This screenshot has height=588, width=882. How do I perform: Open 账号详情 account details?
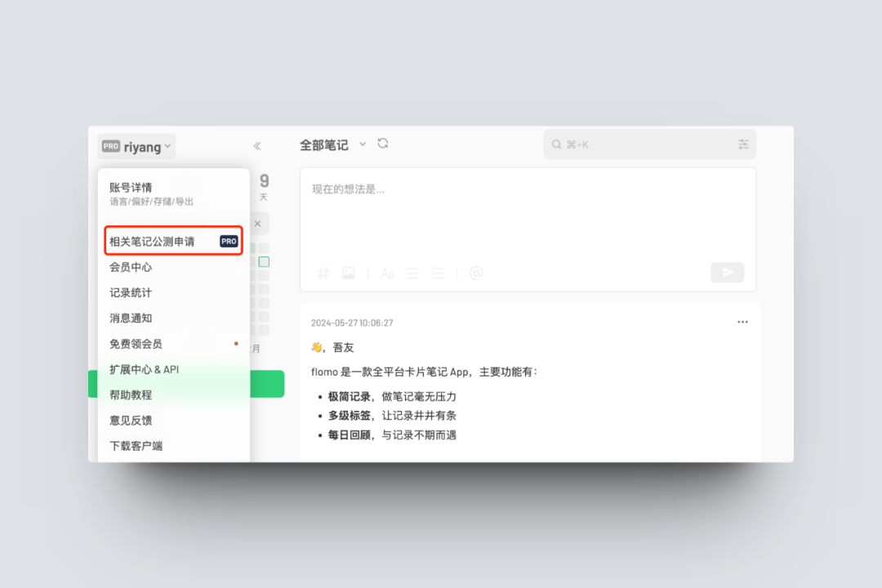[173, 194]
